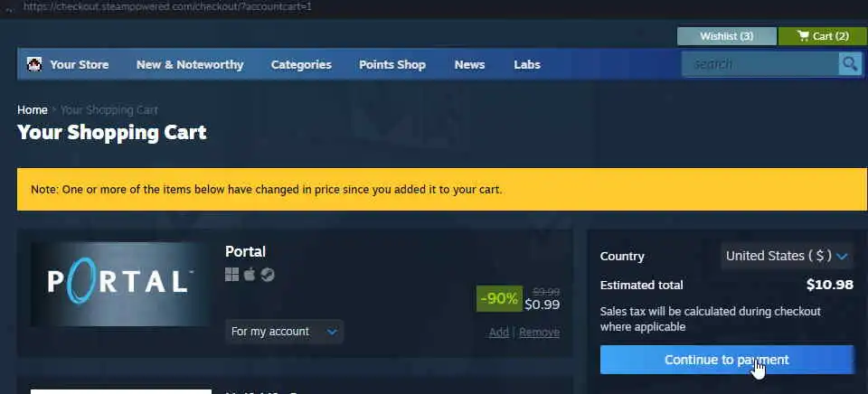Viewport: 868px width, 394px height.
Task: Click the -90% discount badge
Action: (499, 299)
